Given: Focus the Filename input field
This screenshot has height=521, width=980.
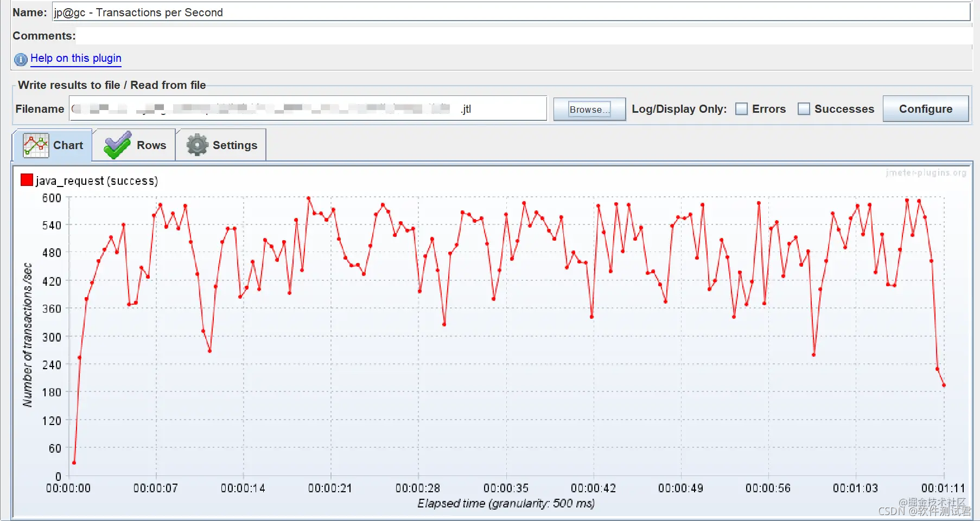Looking at the screenshot, I should coord(308,108).
